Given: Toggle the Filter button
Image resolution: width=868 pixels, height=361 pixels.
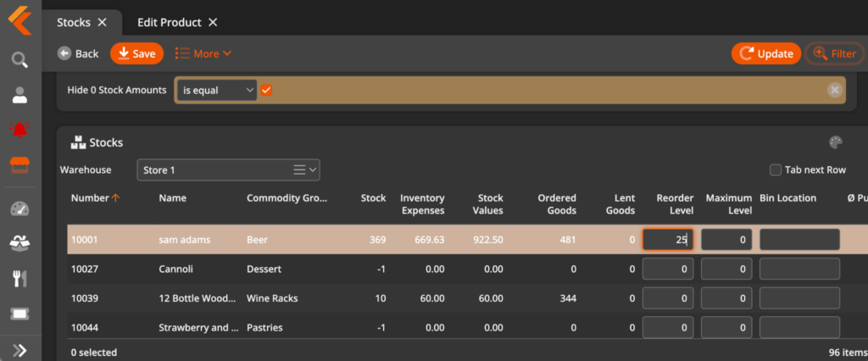Looking at the screenshot, I should 835,53.
